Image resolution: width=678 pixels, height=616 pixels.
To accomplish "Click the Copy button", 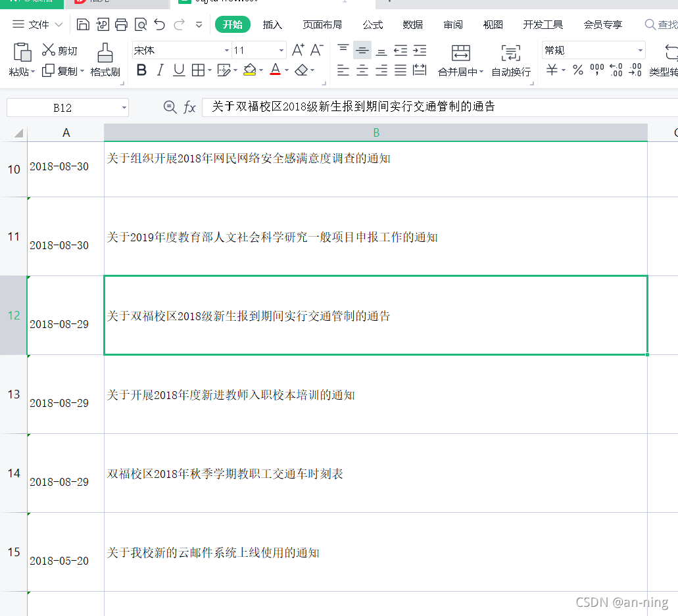I will pyautogui.click(x=60, y=71).
